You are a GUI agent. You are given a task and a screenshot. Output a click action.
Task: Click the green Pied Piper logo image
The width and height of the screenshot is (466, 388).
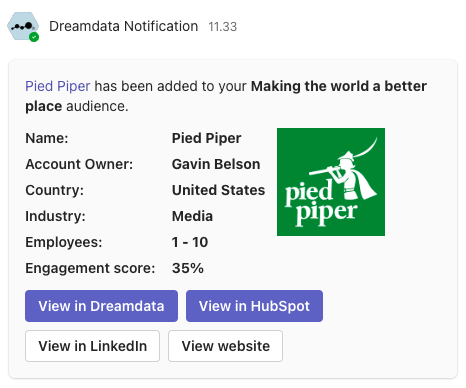click(331, 182)
